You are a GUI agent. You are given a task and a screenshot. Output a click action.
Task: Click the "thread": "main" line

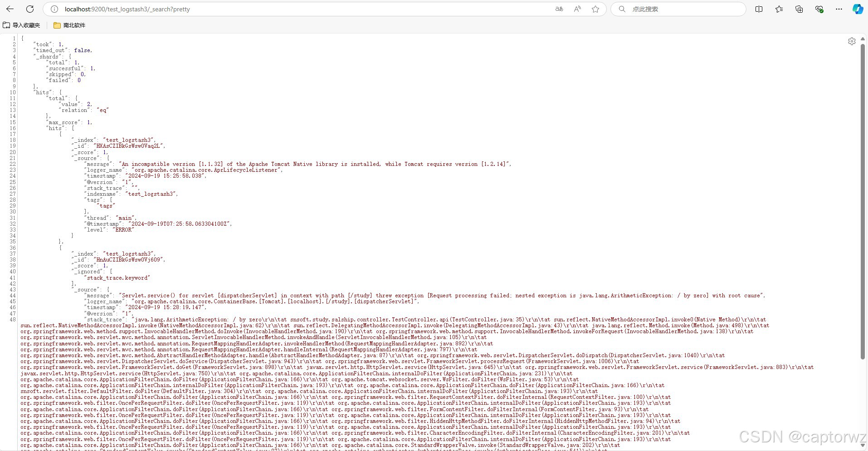tap(110, 218)
